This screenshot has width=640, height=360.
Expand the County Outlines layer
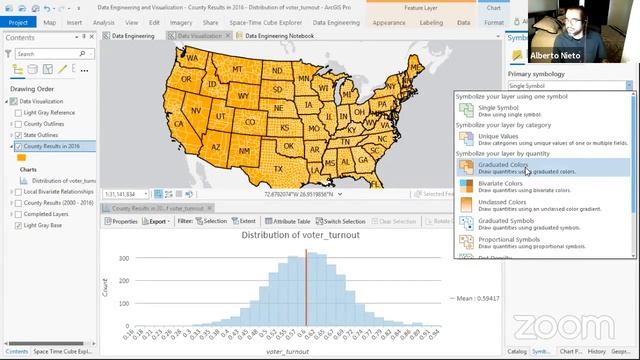(11, 124)
